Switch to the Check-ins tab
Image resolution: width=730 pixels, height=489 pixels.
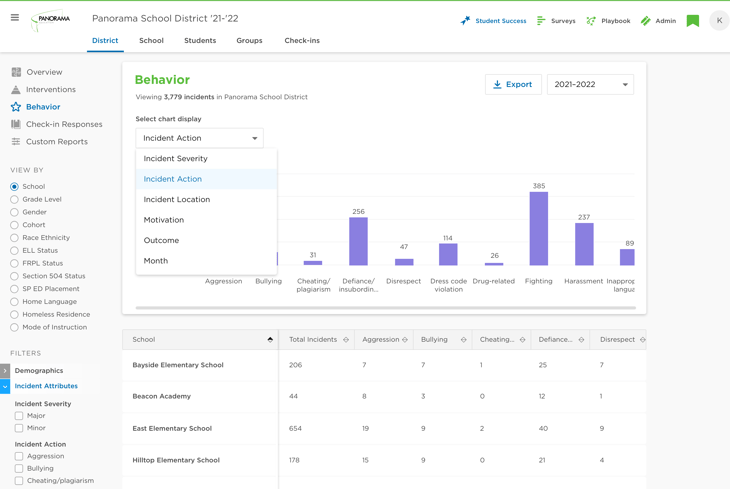302,41
